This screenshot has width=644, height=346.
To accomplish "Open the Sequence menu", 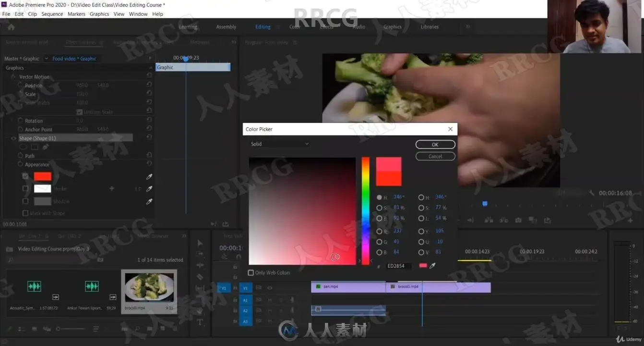I will (x=52, y=14).
